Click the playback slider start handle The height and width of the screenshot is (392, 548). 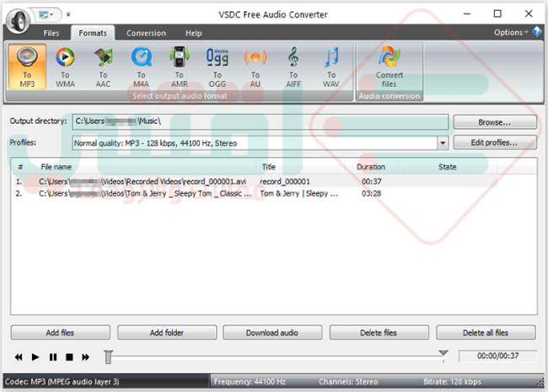109,357
